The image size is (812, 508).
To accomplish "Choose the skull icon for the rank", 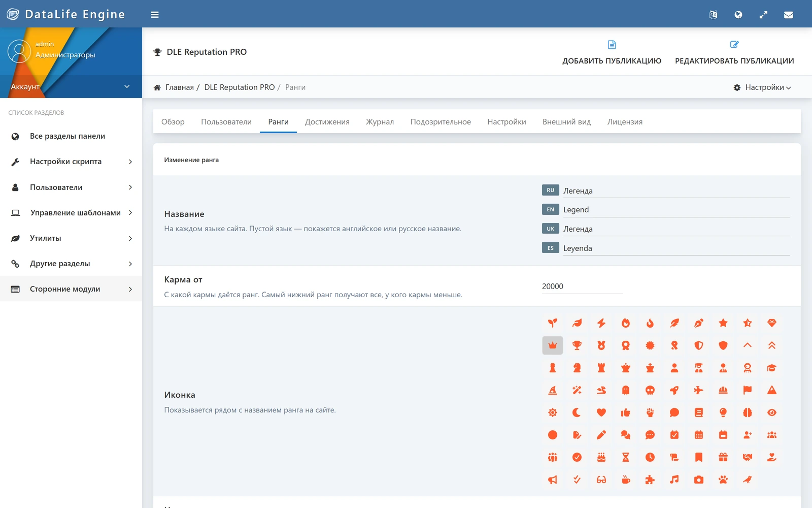I will click(650, 390).
